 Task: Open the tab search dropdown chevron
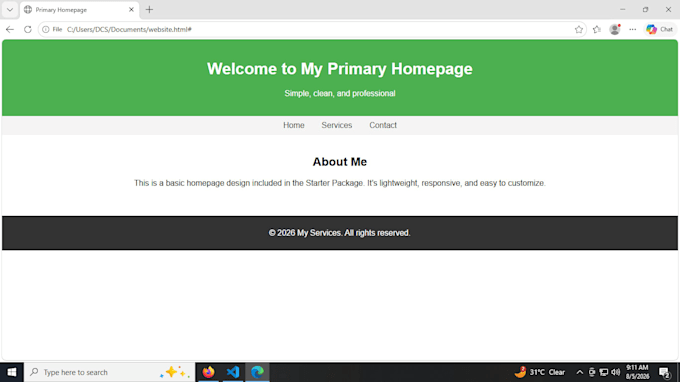[x=10, y=10]
